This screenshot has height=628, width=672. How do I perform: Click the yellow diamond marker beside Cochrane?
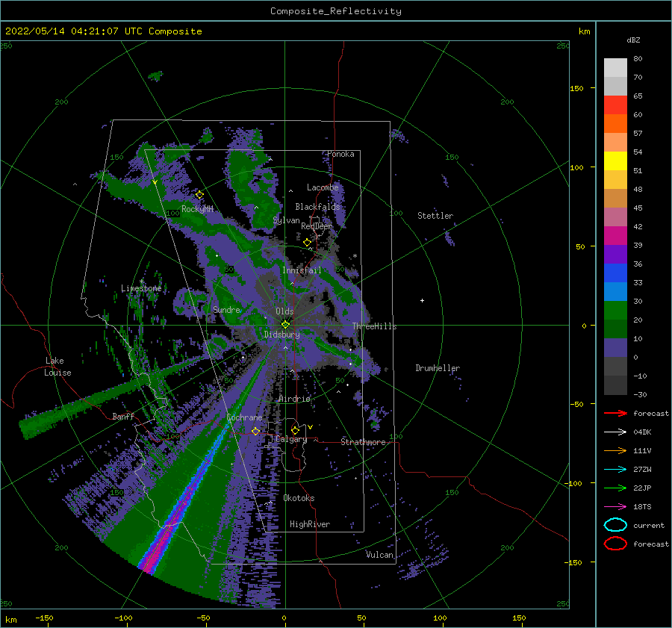[x=255, y=431]
